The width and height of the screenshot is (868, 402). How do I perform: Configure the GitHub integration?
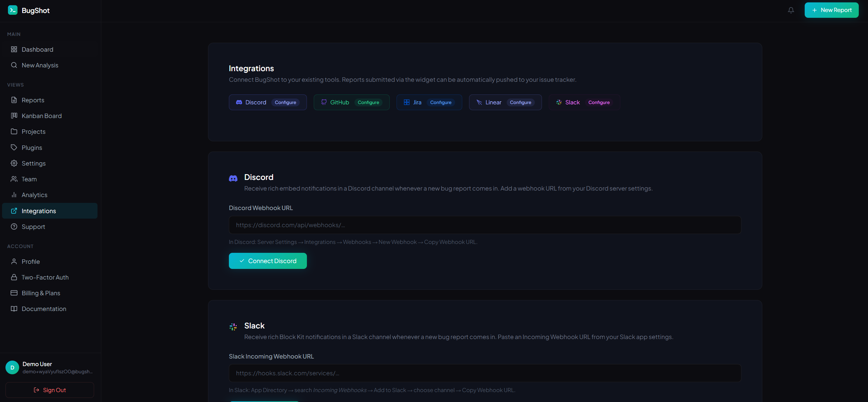[368, 103]
